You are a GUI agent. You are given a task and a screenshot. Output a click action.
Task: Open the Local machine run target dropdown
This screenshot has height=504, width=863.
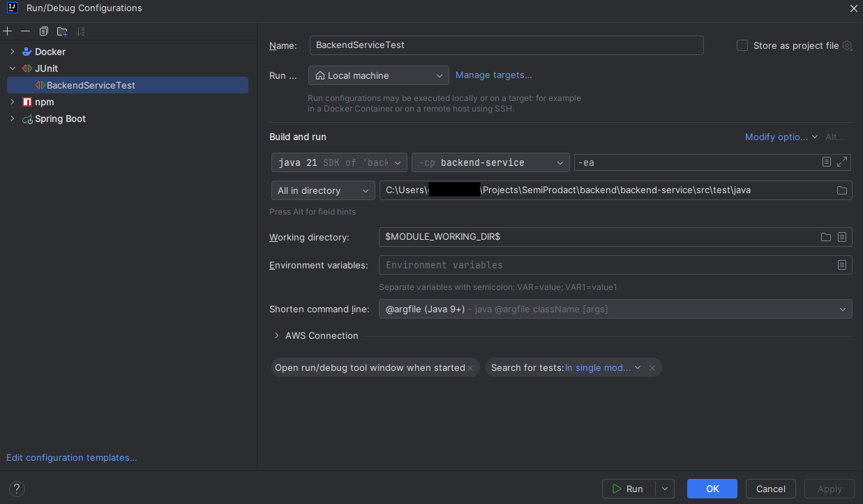379,75
